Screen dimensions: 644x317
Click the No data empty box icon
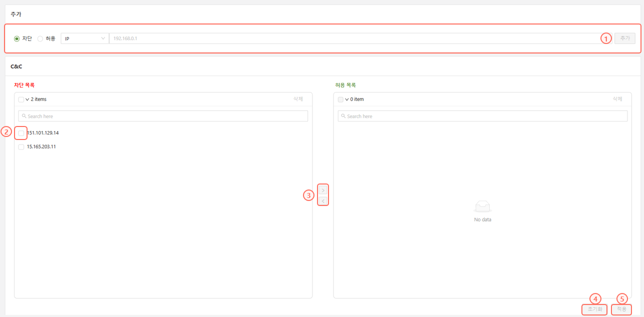482,206
